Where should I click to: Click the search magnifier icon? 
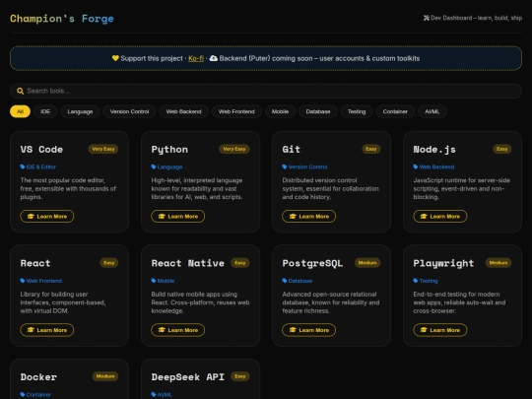pyautogui.click(x=21, y=91)
